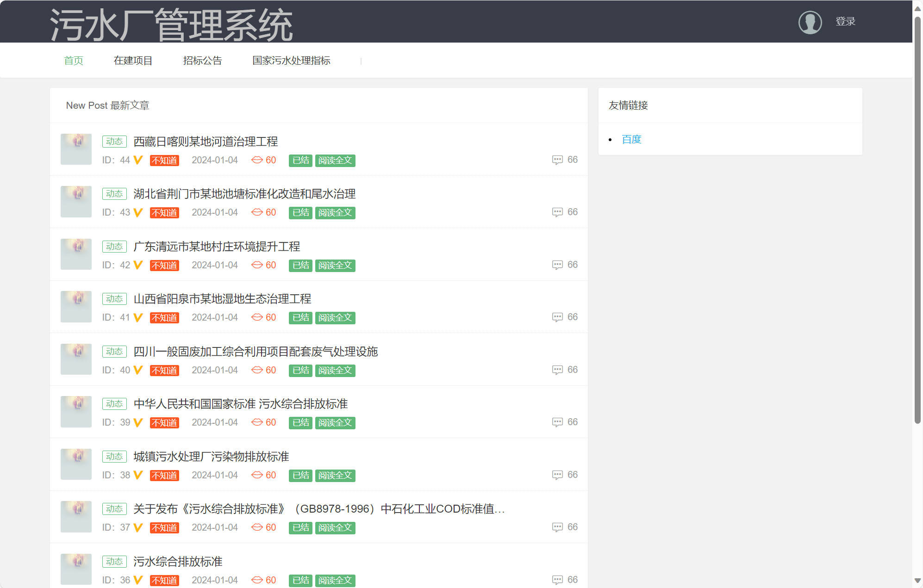Screen dimensions: 923x588
Task: Click the orange V badge beside ID 44
Action: 137,160
